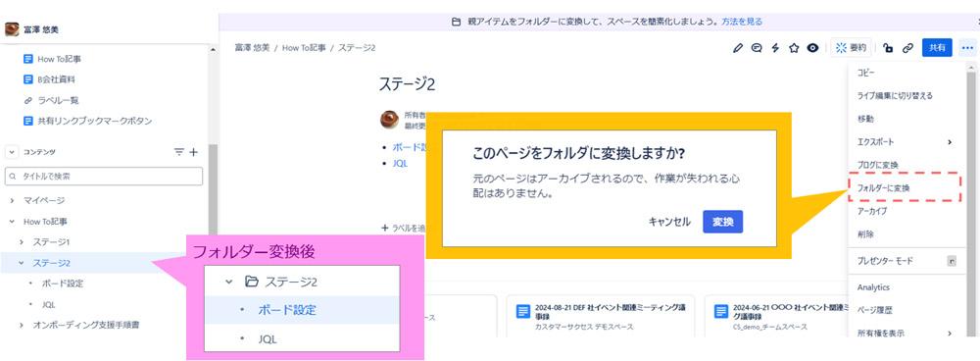Expand the オンボーディング支援手順書 node
The width and height of the screenshot is (980, 361).
[22, 325]
